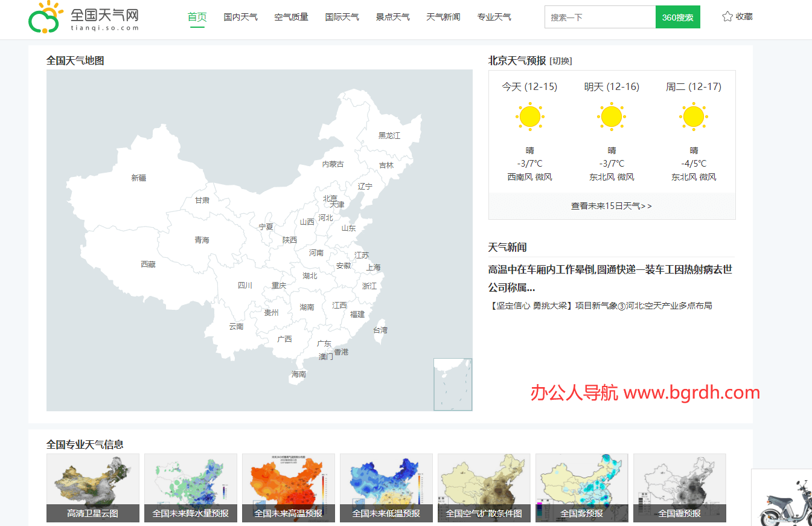Click Tuesday's (12-17) sunny icon

pos(693,116)
